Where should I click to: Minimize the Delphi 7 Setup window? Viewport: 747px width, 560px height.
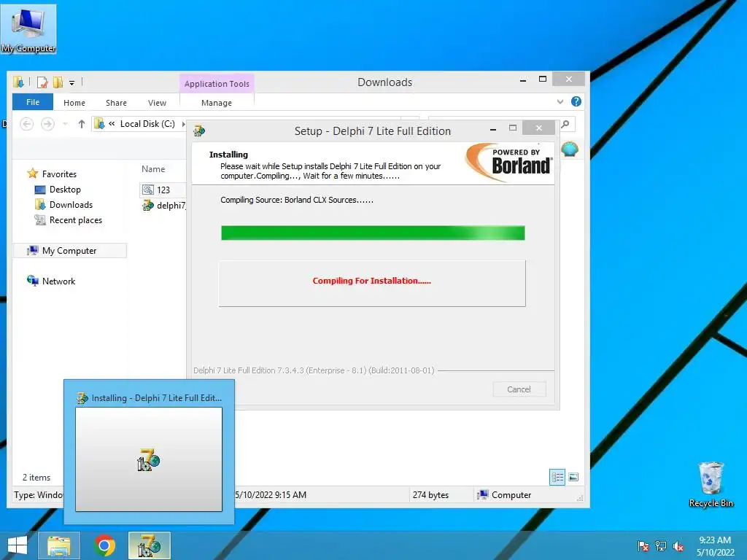(493, 128)
